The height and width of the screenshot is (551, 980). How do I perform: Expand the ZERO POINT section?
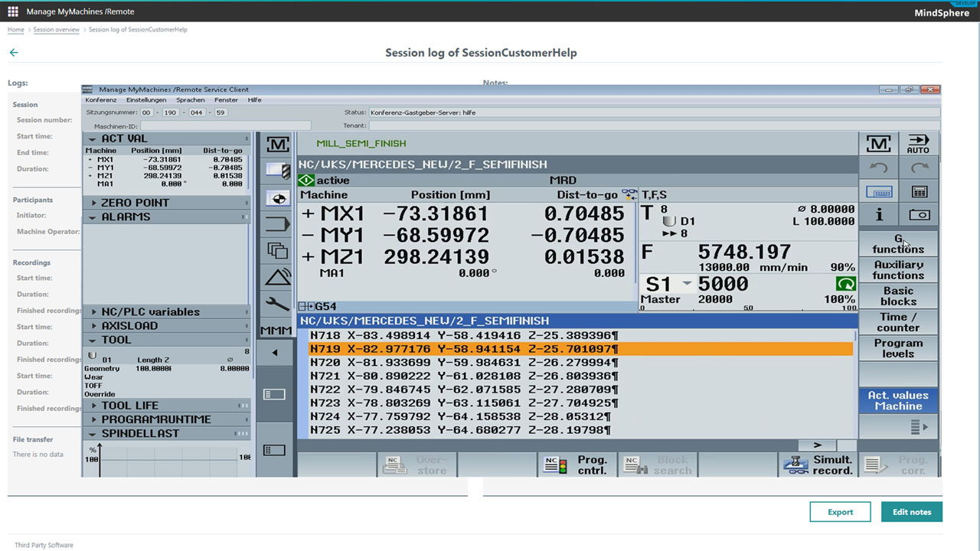[166, 203]
